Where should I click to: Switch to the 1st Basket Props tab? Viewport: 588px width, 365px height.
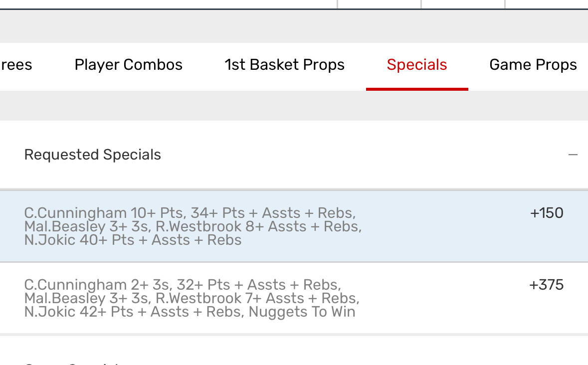(x=284, y=65)
